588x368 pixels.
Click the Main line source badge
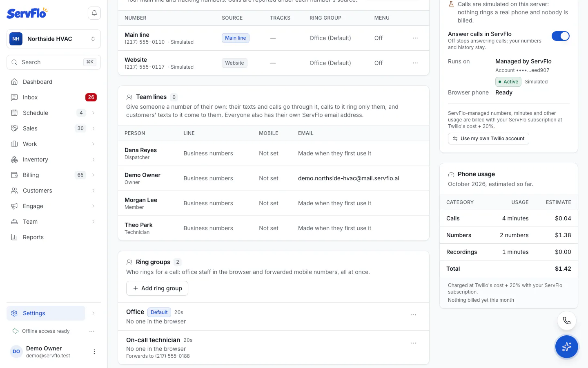tap(236, 38)
